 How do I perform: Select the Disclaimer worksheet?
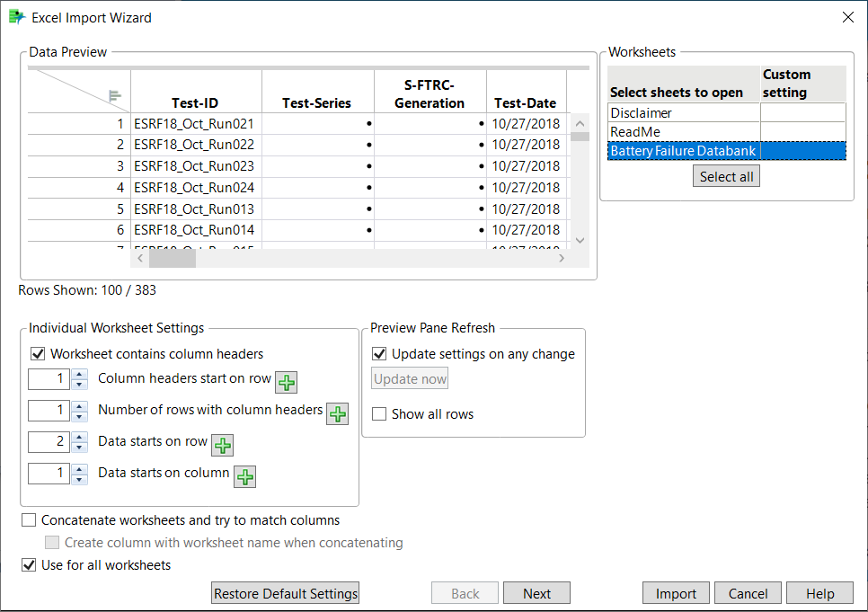click(683, 113)
